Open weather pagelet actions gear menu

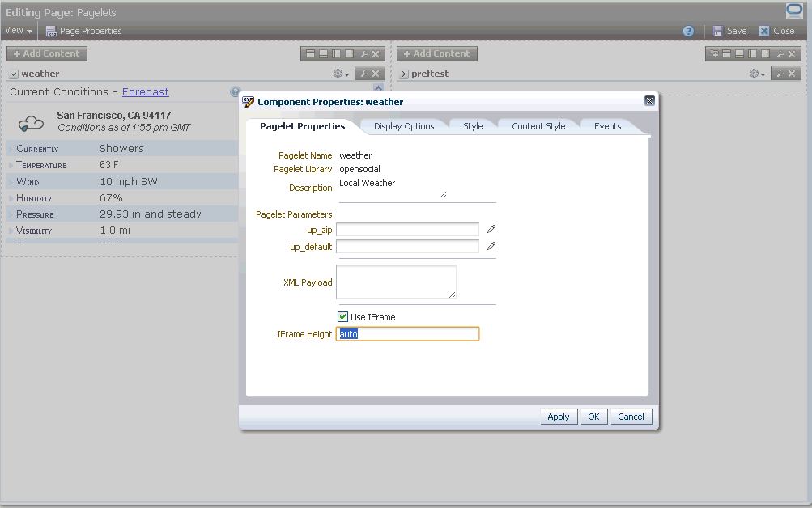(342, 74)
